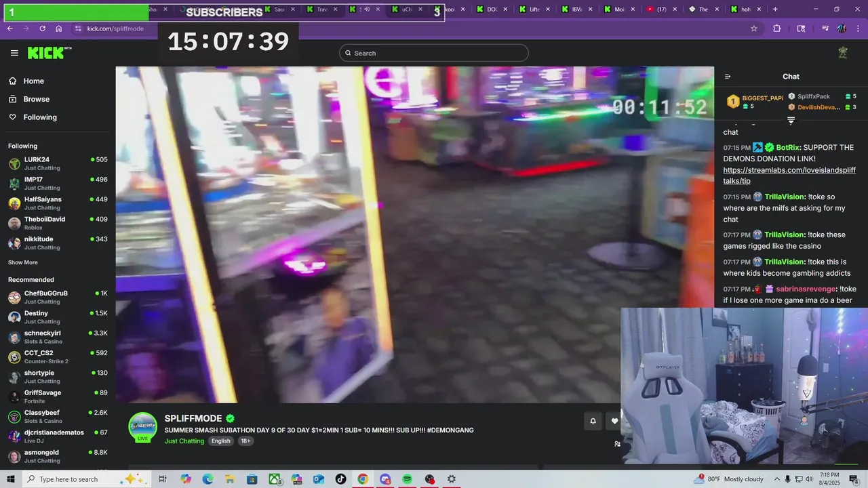This screenshot has height=488, width=868.
Task: Open a new browser tab
Action: [x=775, y=9]
